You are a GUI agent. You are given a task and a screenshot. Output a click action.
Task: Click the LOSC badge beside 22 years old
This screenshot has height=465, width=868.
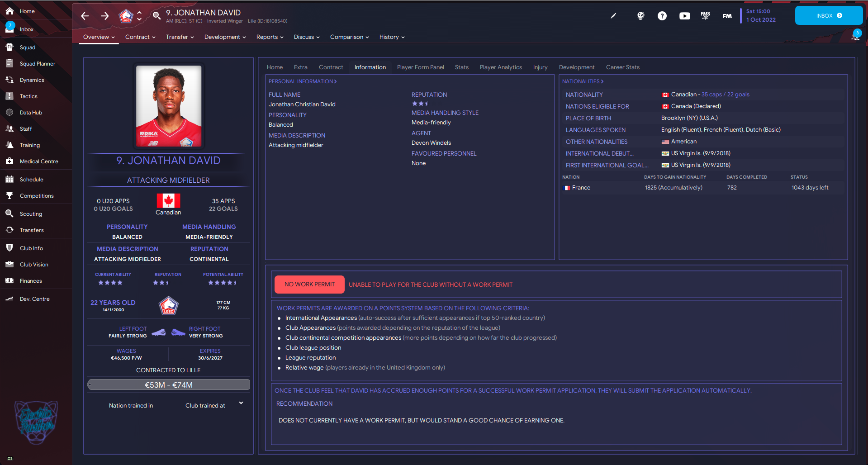(x=168, y=306)
